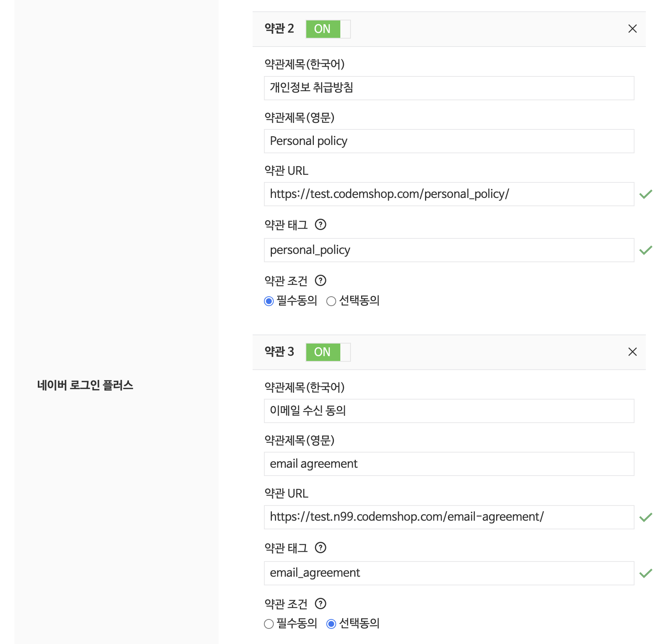Click the green checkmark beside email_agreement tag field
Screen dimensions: 664x644
click(x=646, y=573)
